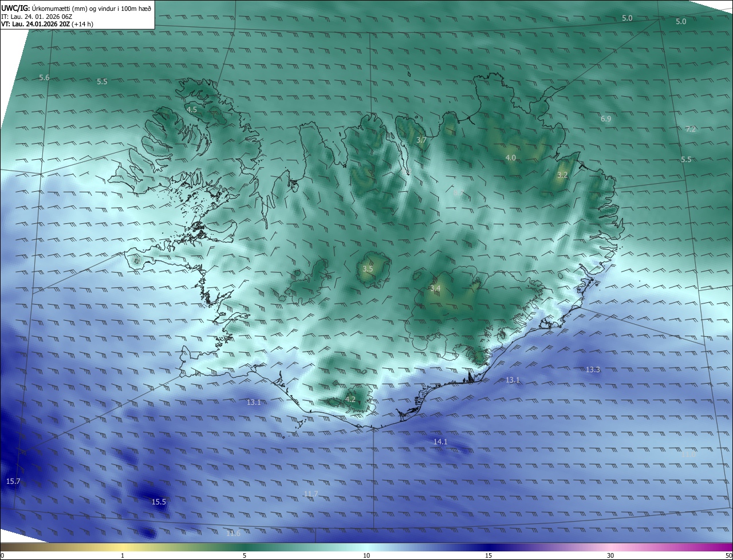Viewport: 733px width, 560px height.
Task: Click the 5.6 value label
Action: 44,77
